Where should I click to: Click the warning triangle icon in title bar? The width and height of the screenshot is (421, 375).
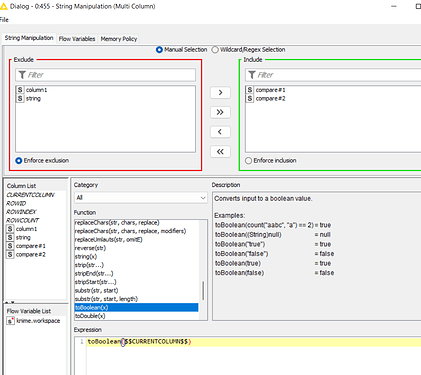[x=4, y=6]
